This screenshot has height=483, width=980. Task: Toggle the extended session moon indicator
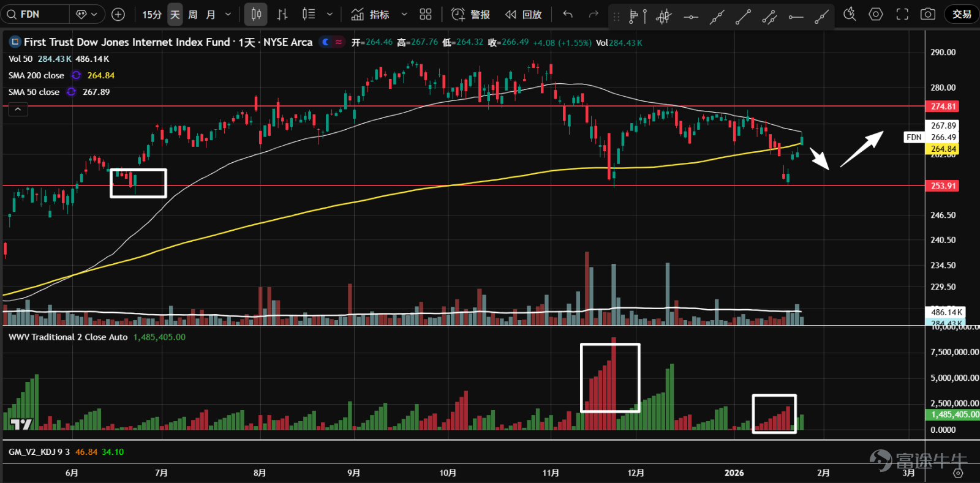[x=326, y=42]
